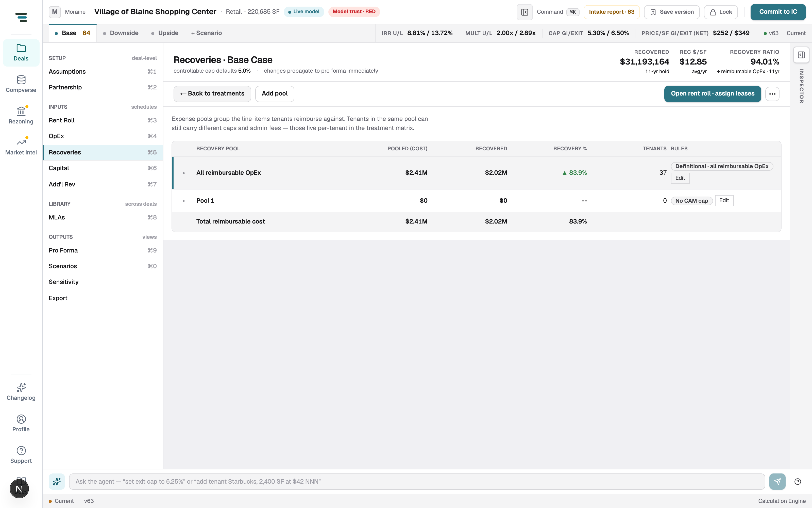Click Recovery % column header
The image size is (812, 508).
(570, 149)
